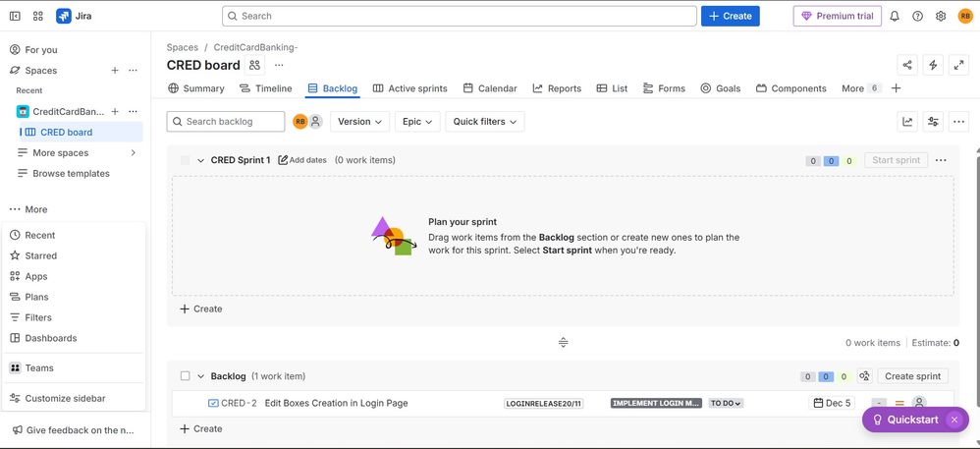Open the Quickstart button
The width and height of the screenshot is (980, 449).
point(907,420)
